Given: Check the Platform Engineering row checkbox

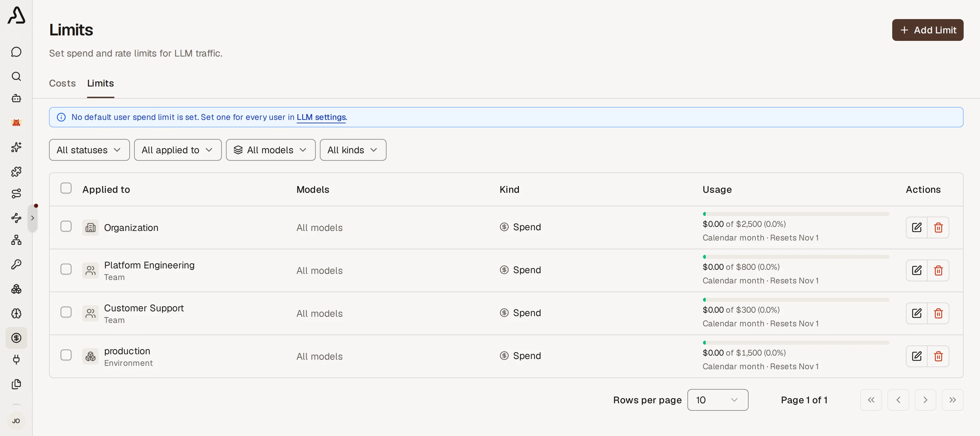Looking at the screenshot, I should pyautogui.click(x=66, y=269).
